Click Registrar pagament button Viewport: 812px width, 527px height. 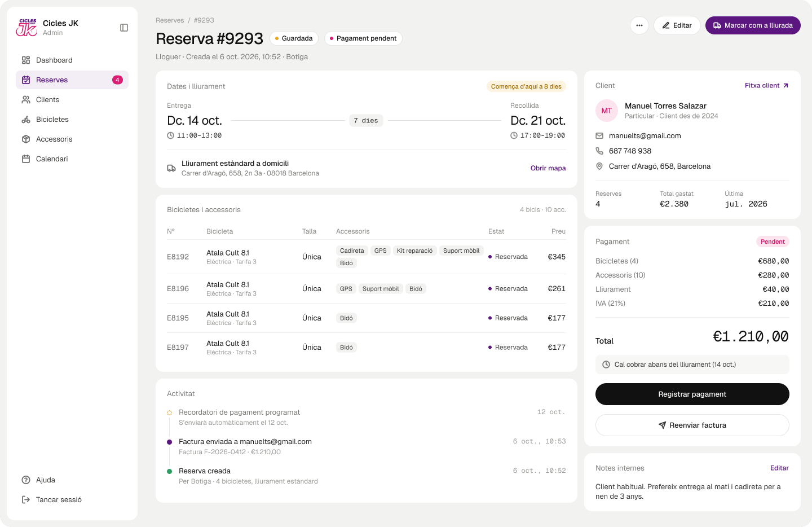[692, 394]
